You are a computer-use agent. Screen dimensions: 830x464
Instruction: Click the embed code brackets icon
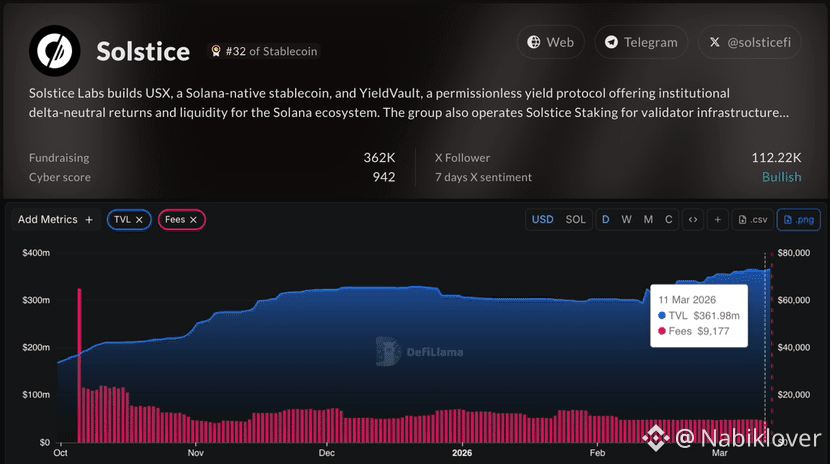click(693, 220)
